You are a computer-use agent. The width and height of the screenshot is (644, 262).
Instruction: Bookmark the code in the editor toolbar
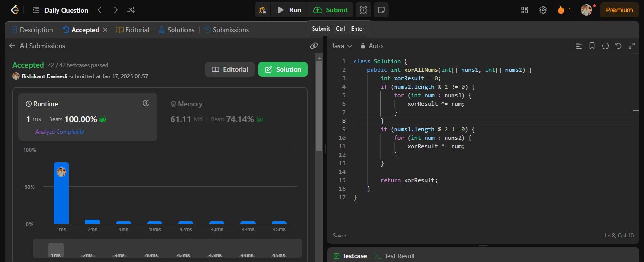point(592,46)
